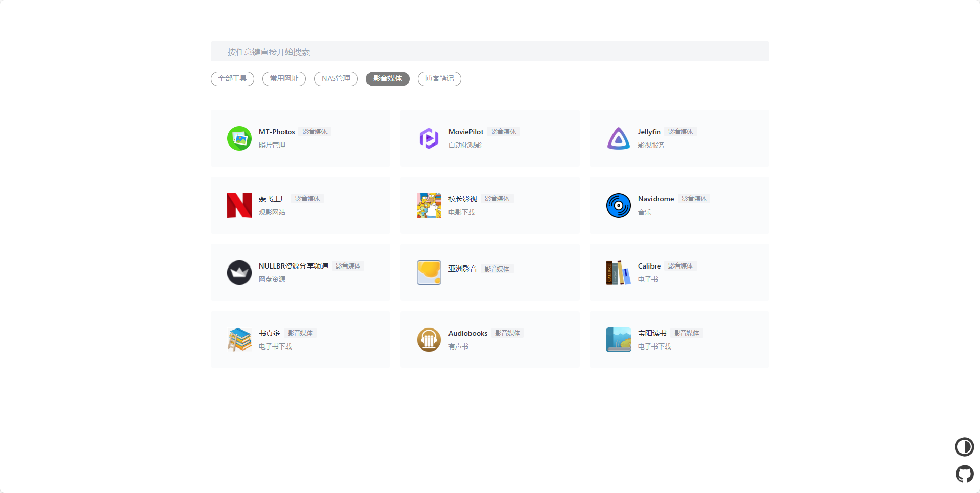Image resolution: width=980 pixels, height=493 pixels.
Task: Click the 电影下载 description text
Action: click(x=462, y=212)
